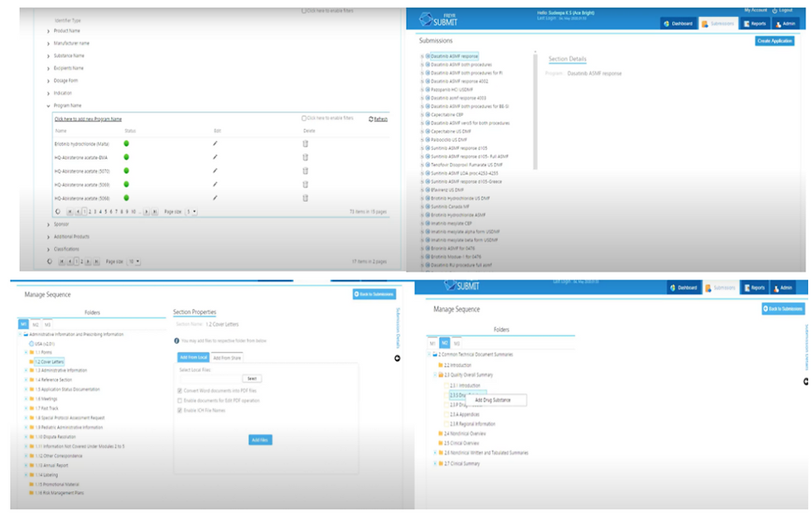The image size is (812, 521).
Task: Open My Account link
Action: [756, 11]
